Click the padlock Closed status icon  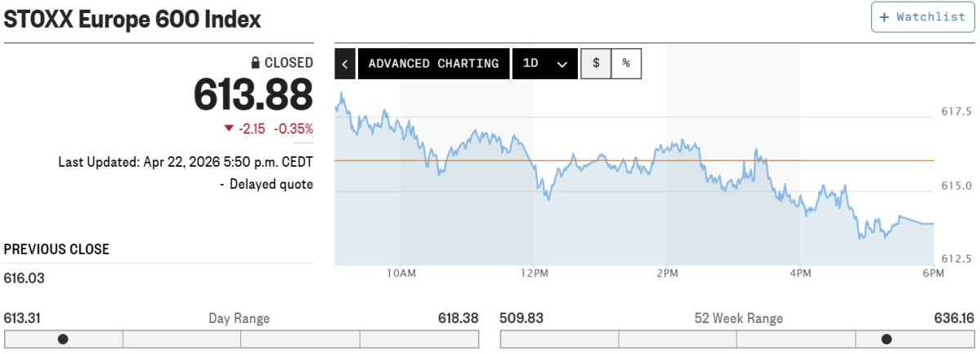coord(255,63)
